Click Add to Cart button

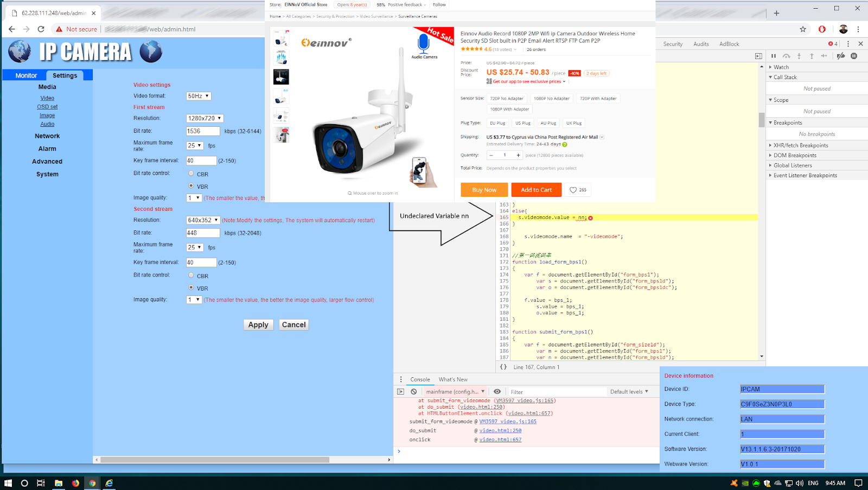point(537,190)
